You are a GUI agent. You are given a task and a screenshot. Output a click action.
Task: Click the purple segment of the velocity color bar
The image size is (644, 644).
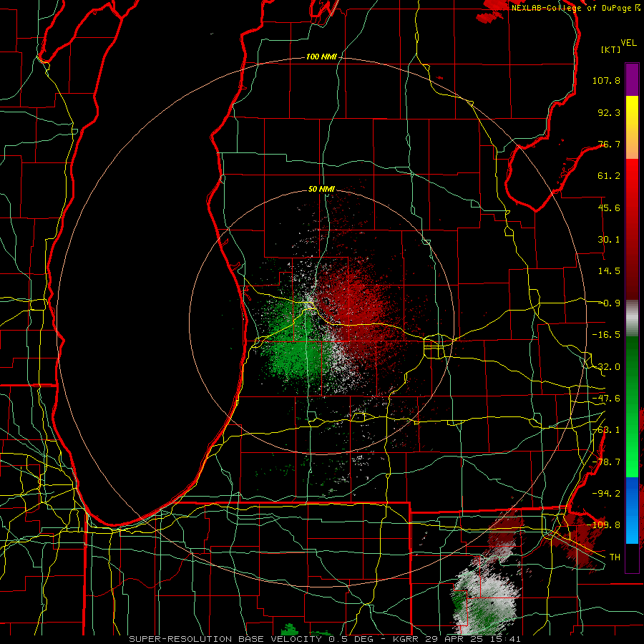click(632, 79)
